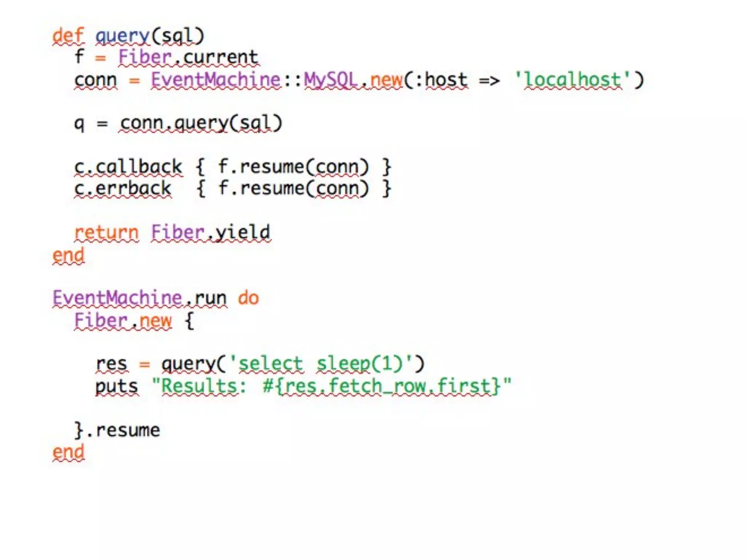The height and width of the screenshot is (560, 747).
Task: Click the 'conn.query(sql)' call
Action: pos(201,124)
